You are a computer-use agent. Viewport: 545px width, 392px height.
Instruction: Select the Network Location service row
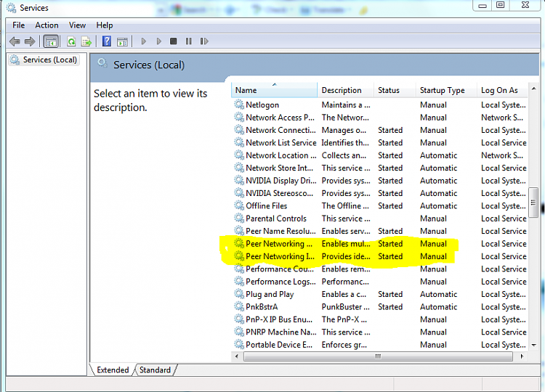pos(380,155)
